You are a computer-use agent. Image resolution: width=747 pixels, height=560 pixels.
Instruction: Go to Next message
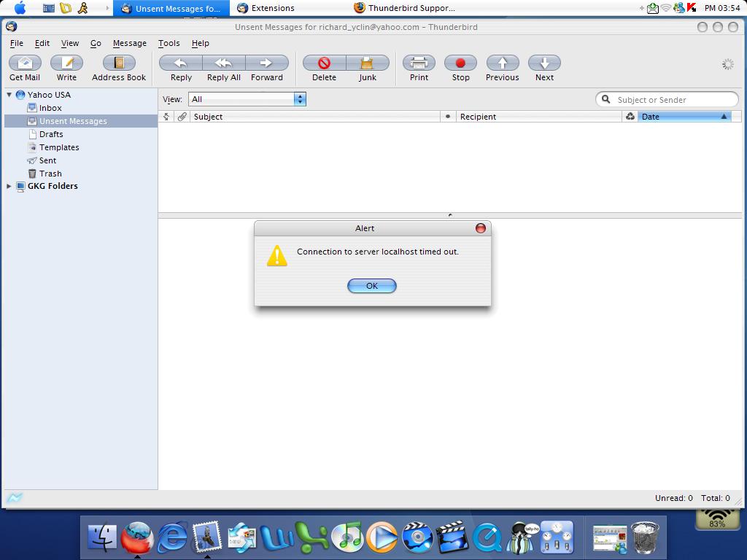[544, 63]
